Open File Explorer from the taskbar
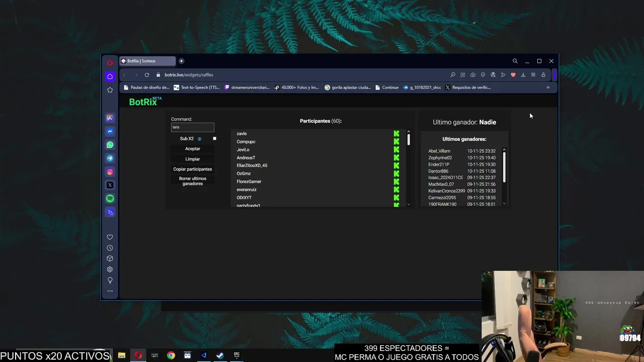This screenshot has height=362, width=644. [x=121, y=355]
